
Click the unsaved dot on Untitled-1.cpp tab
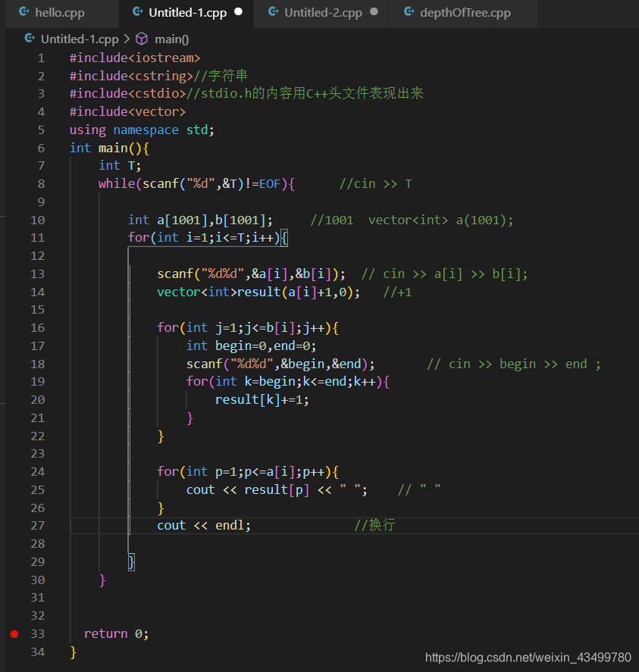pyautogui.click(x=239, y=12)
